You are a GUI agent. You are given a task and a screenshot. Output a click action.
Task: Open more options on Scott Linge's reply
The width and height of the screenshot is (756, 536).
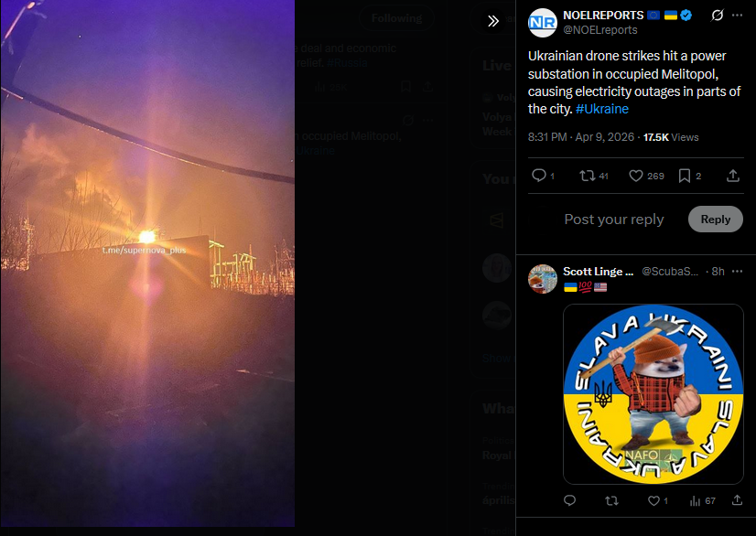coord(737,272)
